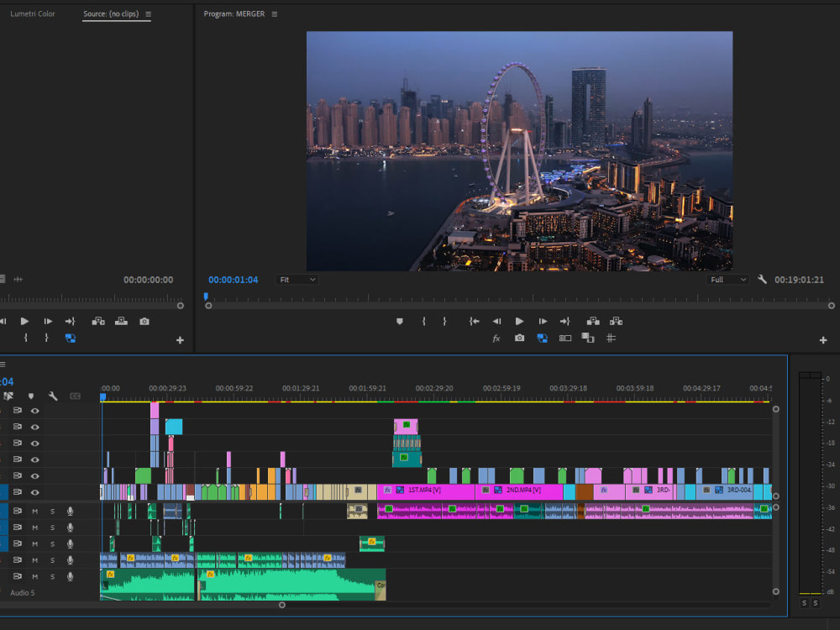Toggle the CC caption track options
840x630 pixels.
pyautogui.click(x=75, y=396)
